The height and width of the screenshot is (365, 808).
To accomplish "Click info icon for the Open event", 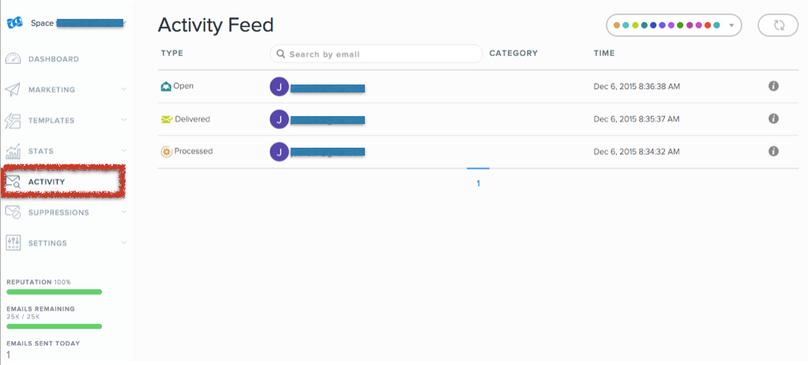I will point(773,86).
